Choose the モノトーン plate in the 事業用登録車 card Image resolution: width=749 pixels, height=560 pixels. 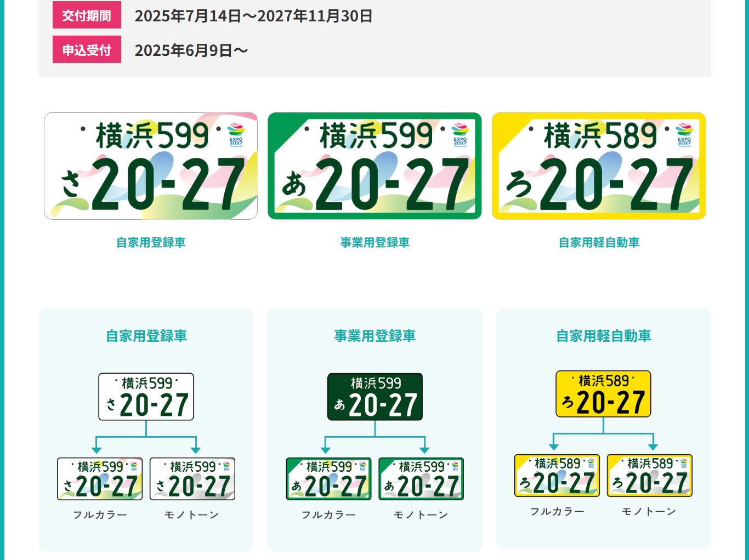tap(421, 479)
